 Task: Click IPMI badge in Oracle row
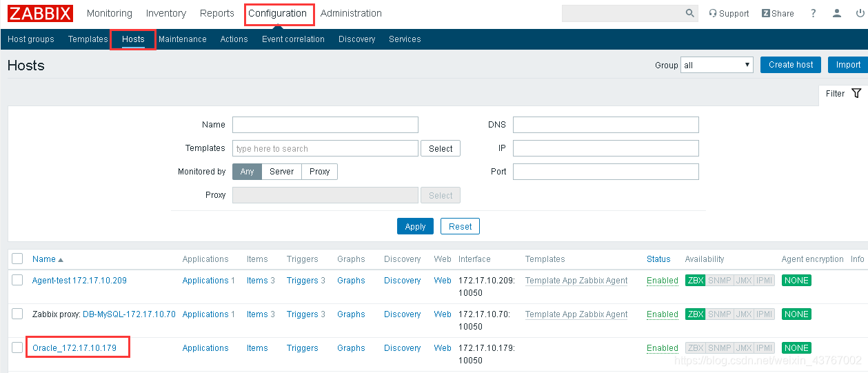click(765, 348)
